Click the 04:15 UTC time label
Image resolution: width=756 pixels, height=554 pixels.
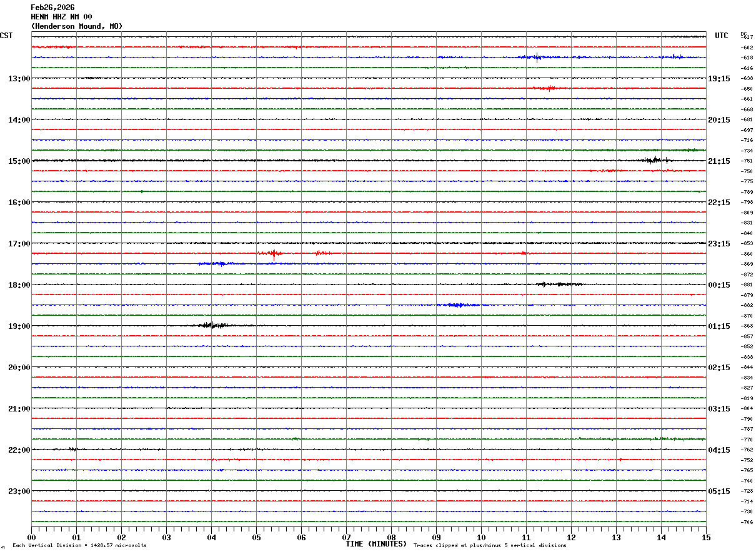tap(719, 450)
